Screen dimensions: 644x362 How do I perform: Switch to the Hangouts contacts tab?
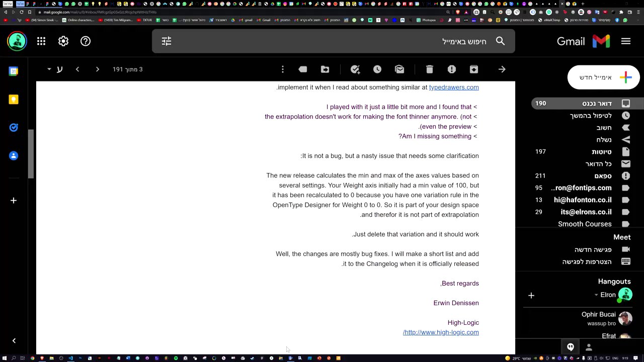pyautogui.click(x=589, y=347)
